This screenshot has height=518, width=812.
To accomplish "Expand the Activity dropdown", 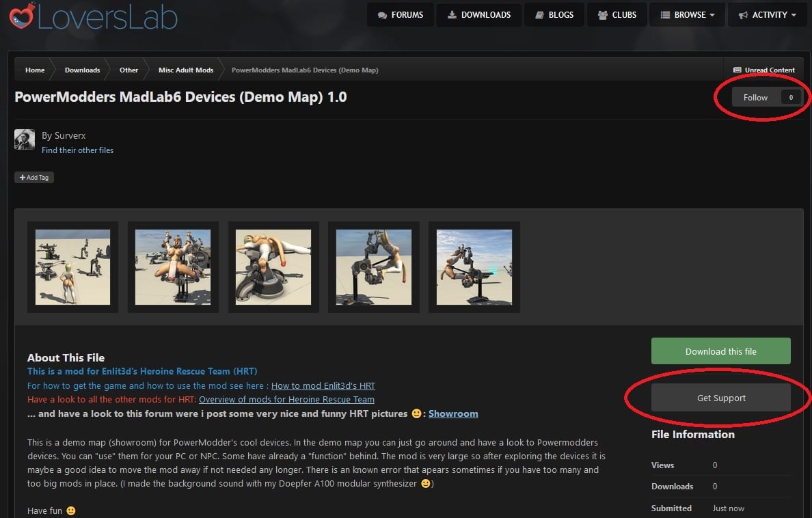I will 767,14.
